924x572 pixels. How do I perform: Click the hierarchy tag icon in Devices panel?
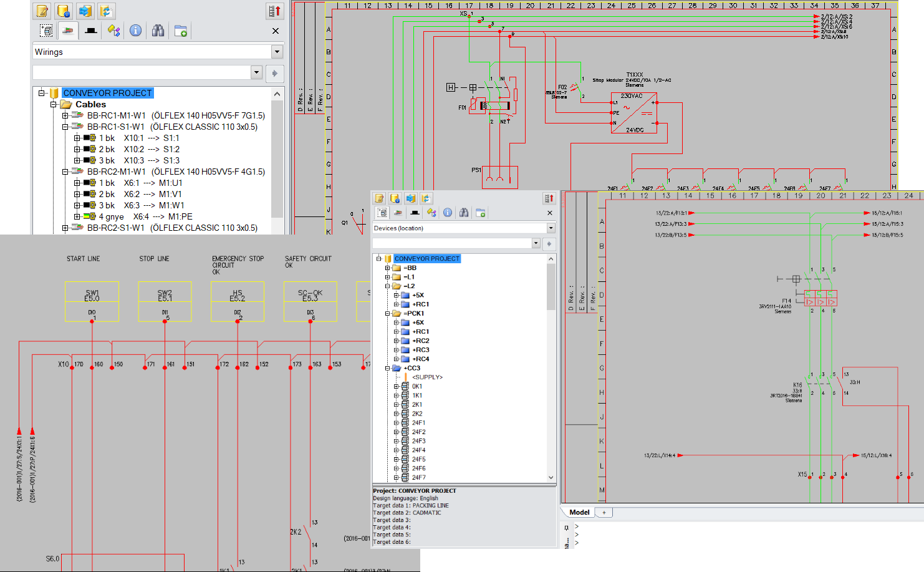coord(431,213)
